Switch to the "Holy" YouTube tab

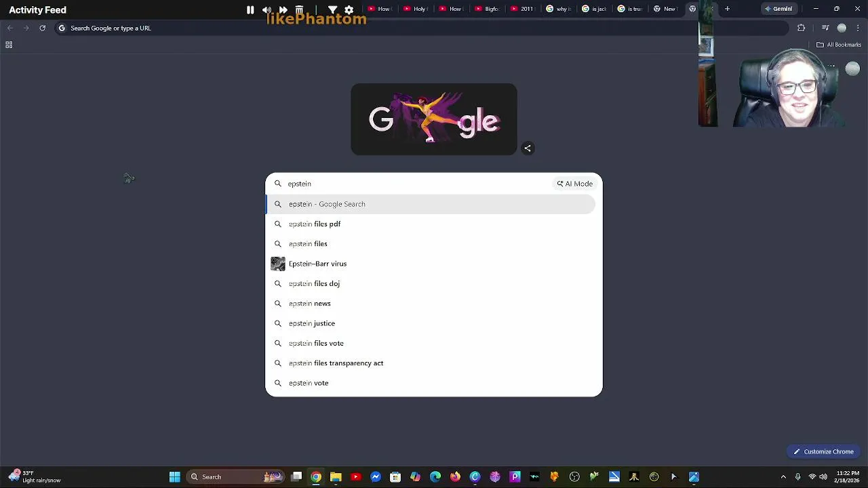point(415,9)
